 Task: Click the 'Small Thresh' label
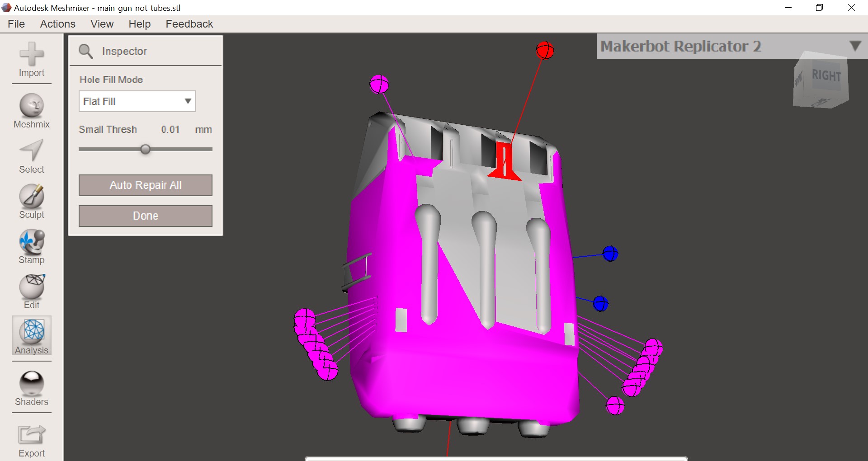pyautogui.click(x=108, y=130)
